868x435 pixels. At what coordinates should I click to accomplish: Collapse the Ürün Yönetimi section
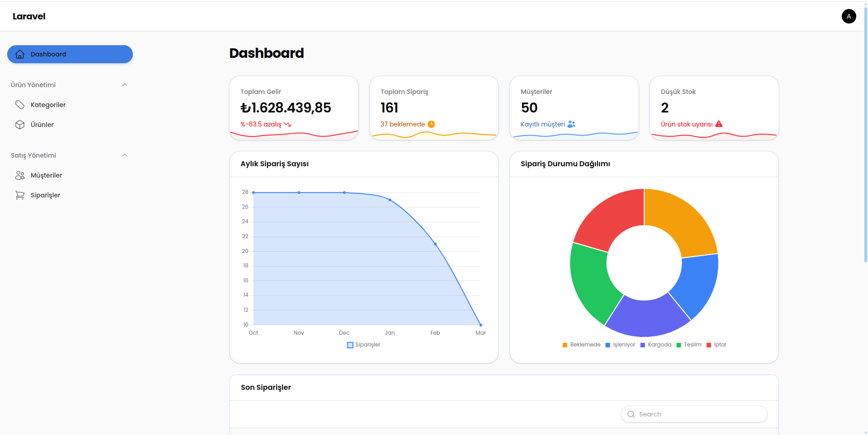point(125,85)
